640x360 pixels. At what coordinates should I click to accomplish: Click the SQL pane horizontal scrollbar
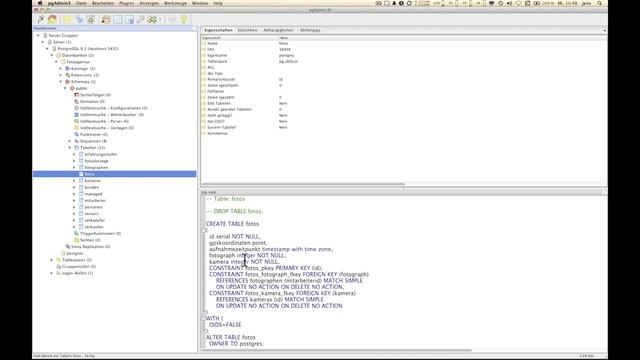pyautogui.click(x=336, y=350)
